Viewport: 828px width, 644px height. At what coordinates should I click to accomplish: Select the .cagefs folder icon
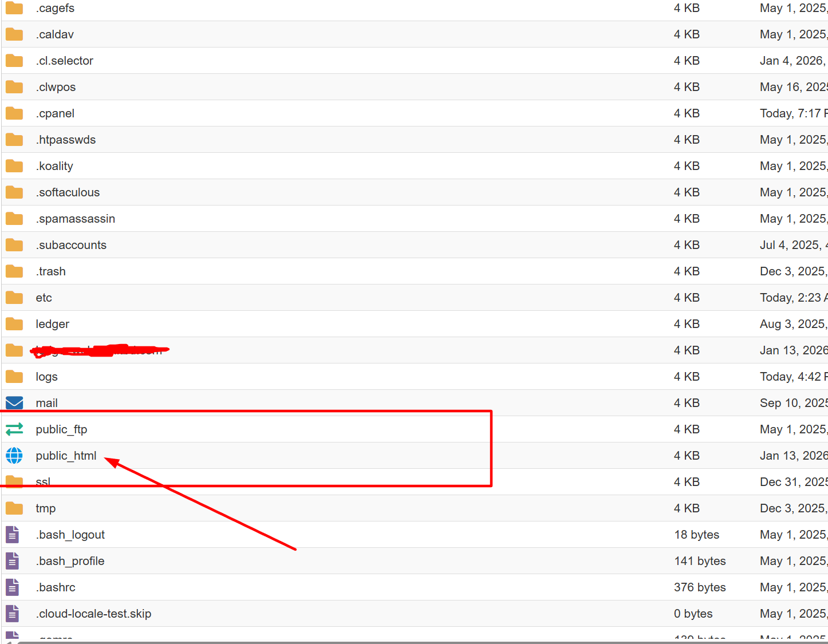(x=14, y=8)
